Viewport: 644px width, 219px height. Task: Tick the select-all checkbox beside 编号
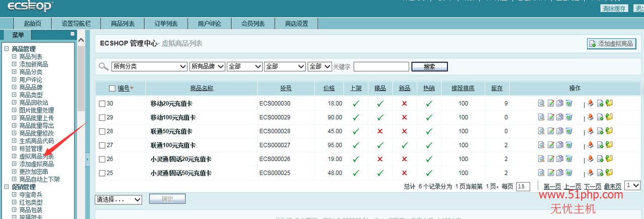tap(112, 88)
